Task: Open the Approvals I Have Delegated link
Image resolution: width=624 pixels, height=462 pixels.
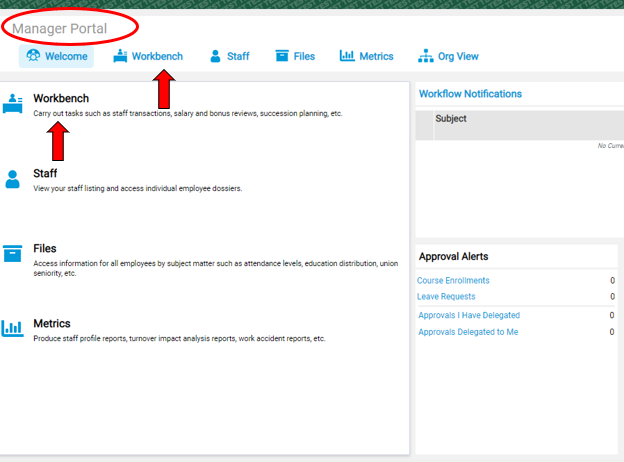Action: coord(469,315)
